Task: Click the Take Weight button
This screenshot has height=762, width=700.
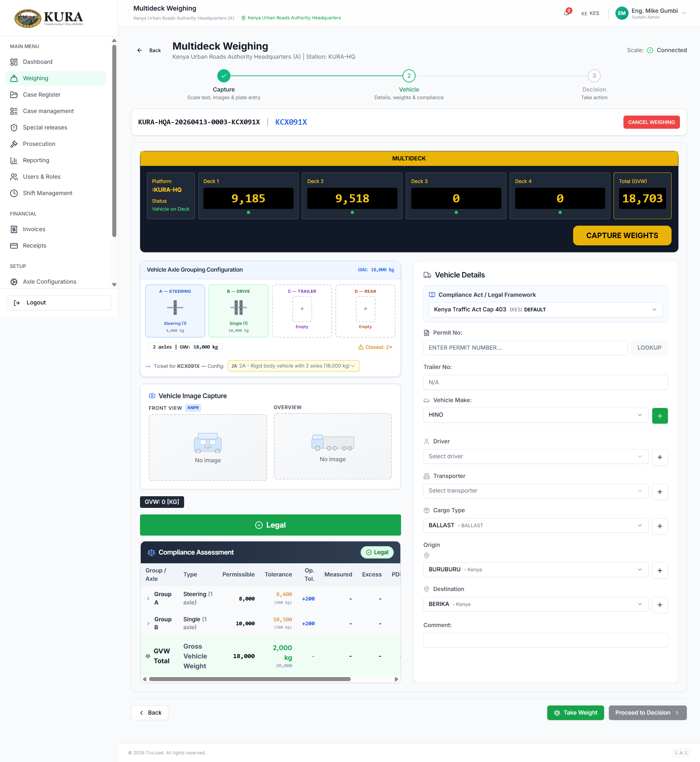Action: click(575, 713)
